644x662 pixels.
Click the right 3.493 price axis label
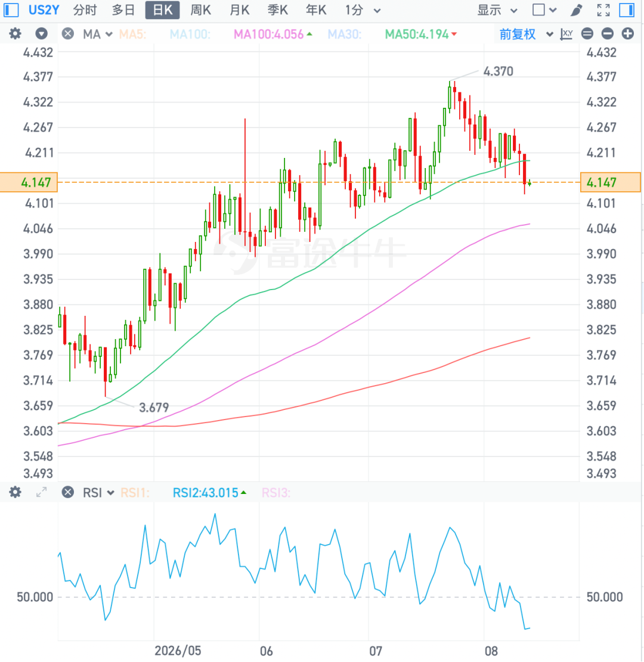[601, 474]
